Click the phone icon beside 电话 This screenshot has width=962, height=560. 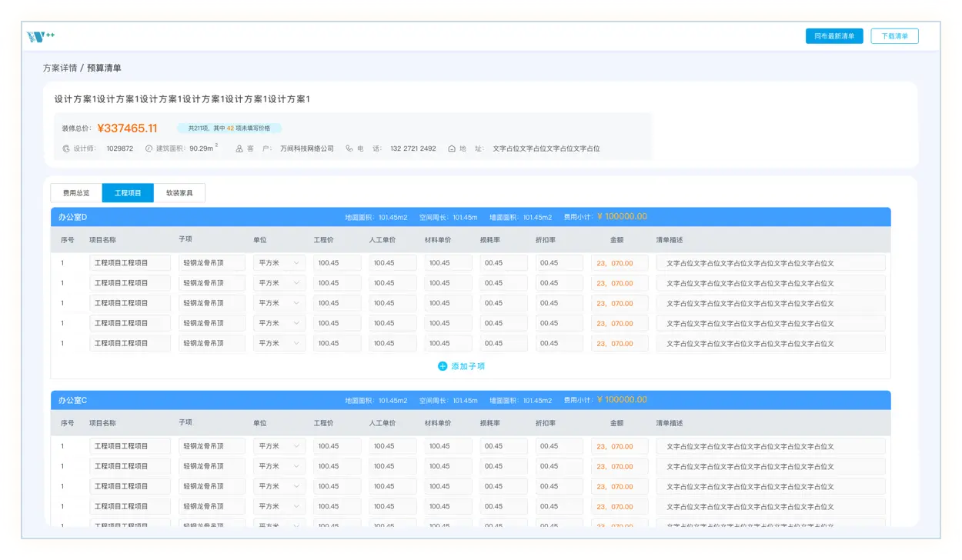349,148
